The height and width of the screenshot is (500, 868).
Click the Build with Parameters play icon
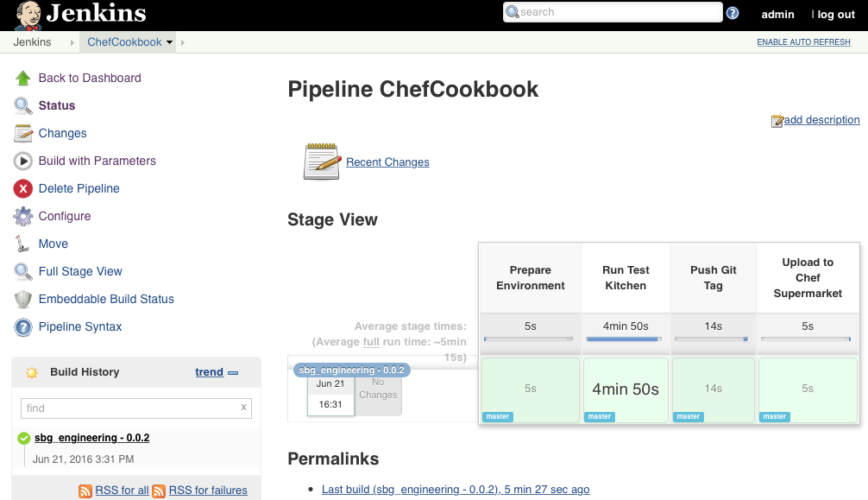(x=22, y=161)
